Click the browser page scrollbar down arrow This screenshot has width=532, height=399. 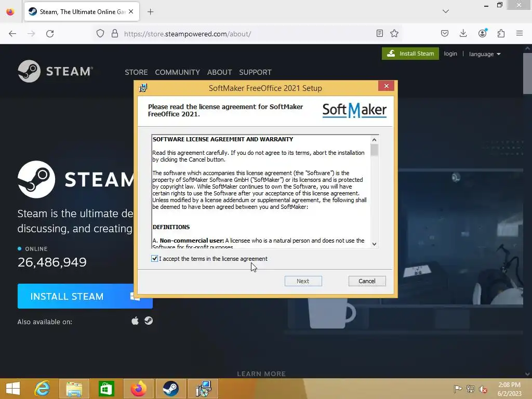tap(527, 374)
